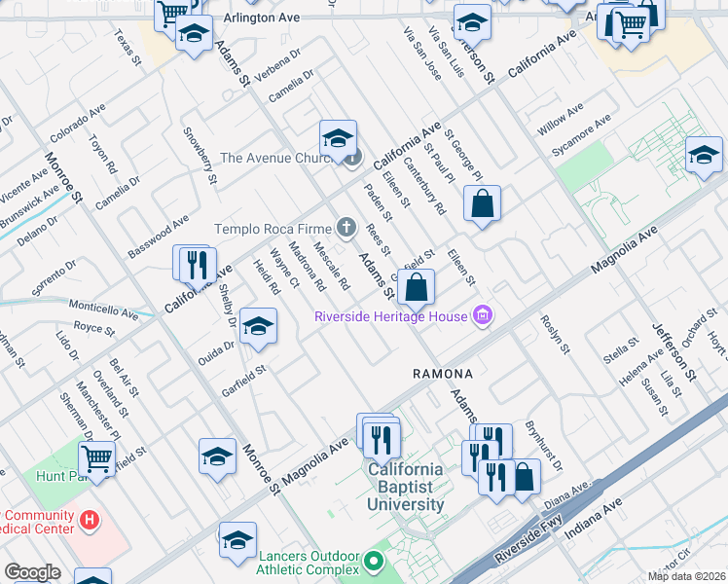Click the Madrona Rd label
Viewport: 728px width, 584px height.
pyautogui.click(x=308, y=266)
